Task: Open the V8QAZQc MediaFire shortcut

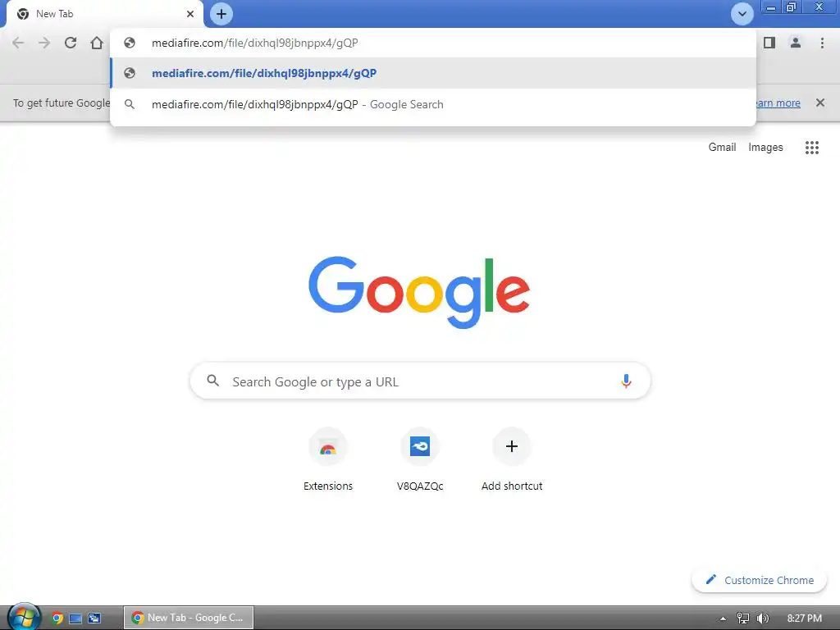Action: (420, 459)
